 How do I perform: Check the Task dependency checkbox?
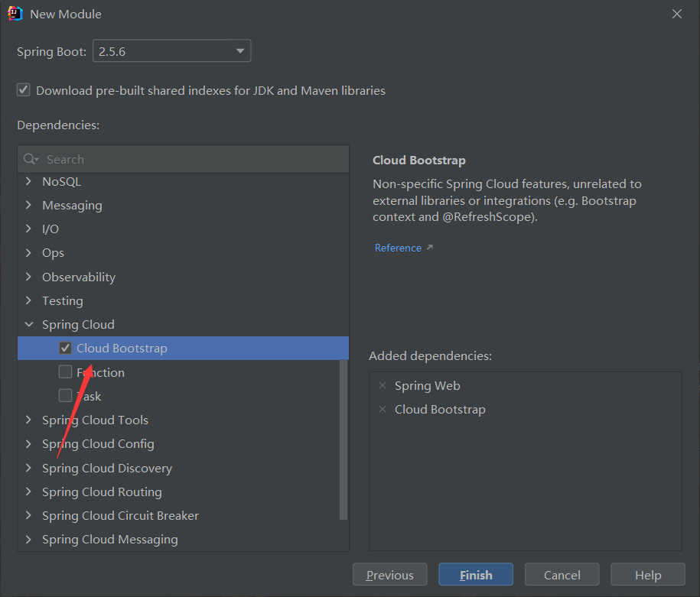[x=65, y=395]
